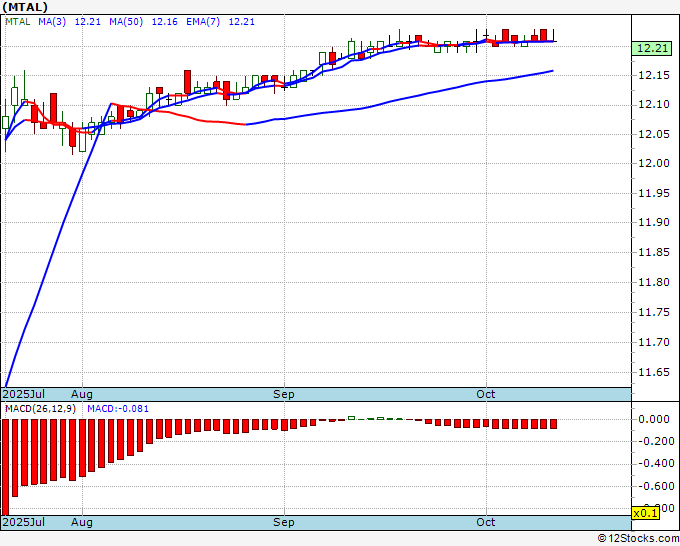Image resolution: width=680 pixels, height=546 pixels.
Task: Click the EMA(7) indicator label
Action: click(x=203, y=22)
